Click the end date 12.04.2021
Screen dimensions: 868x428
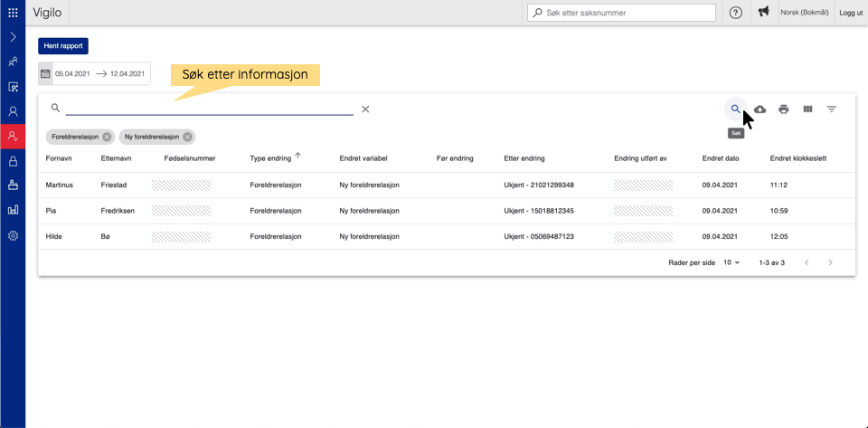127,73
